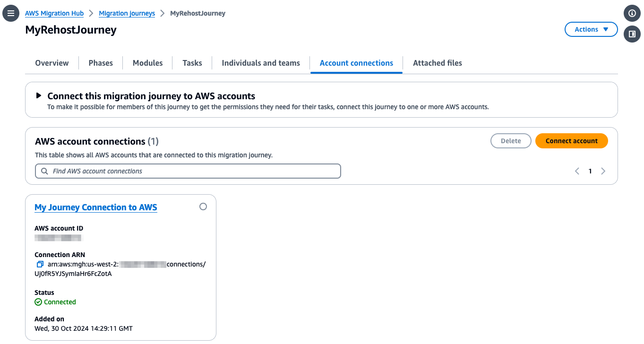The width and height of the screenshot is (644, 344).
Task: Navigate to Migration journeys breadcrumb
Action: 127,13
